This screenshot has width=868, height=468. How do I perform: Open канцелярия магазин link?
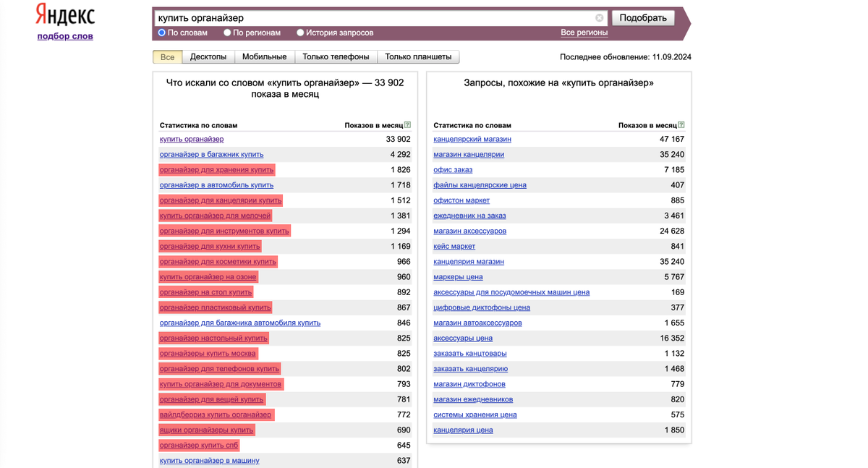pyautogui.click(x=469, y=262)
